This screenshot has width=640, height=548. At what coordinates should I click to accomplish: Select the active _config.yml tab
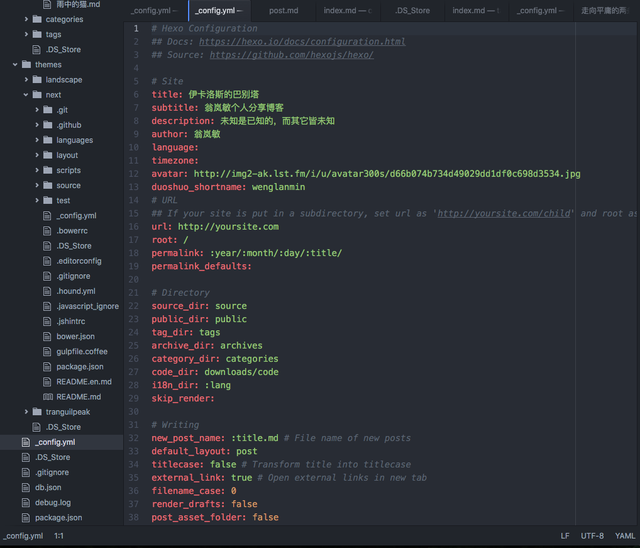(x=220, y=11)
